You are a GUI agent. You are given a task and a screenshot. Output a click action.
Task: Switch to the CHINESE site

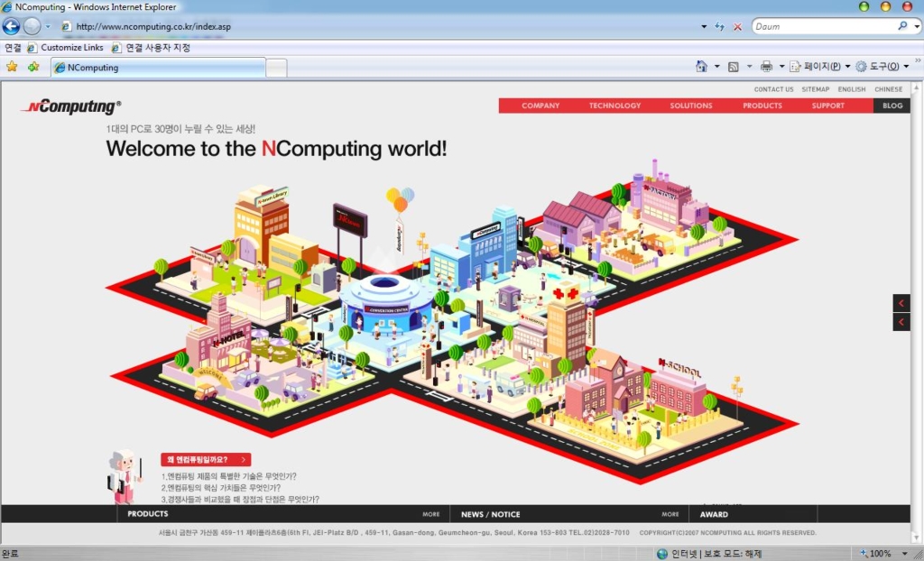tap(888, 89)
